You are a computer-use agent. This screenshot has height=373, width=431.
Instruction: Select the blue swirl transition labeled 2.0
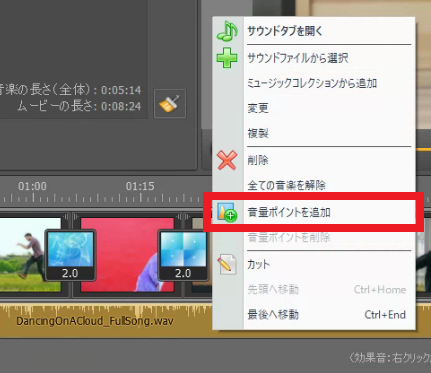tap(70, 255)
